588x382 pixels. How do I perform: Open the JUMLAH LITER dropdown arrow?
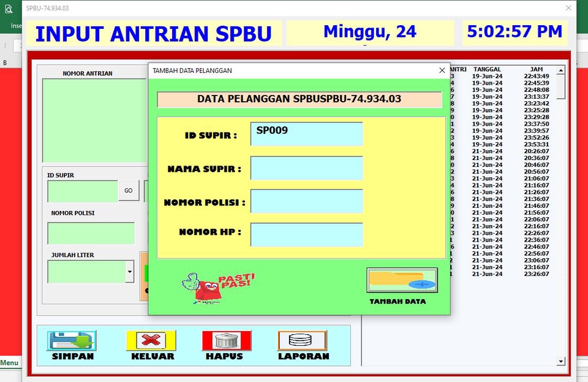pos(130,271)
